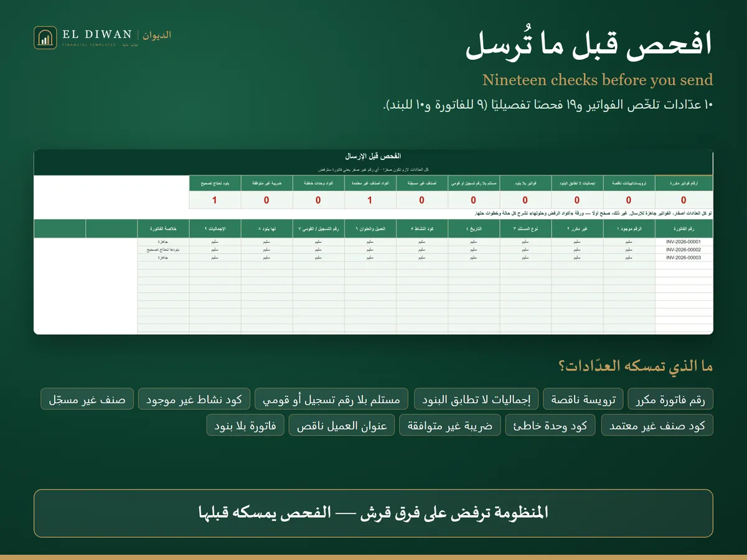Viewport: 747px width, 560px height.
Task: Click the جاهزة summary for INV-2026-00003
Action: [163, 257]
